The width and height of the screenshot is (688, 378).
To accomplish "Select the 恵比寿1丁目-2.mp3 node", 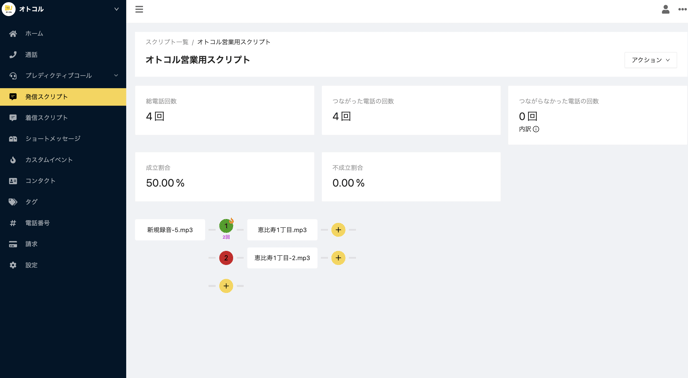I will coord(282,258).
